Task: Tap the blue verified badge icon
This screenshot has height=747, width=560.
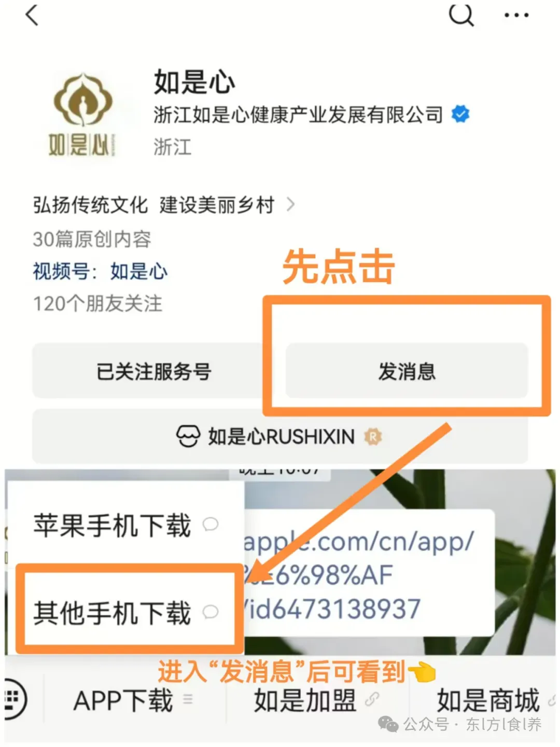Action: (460, 114)
